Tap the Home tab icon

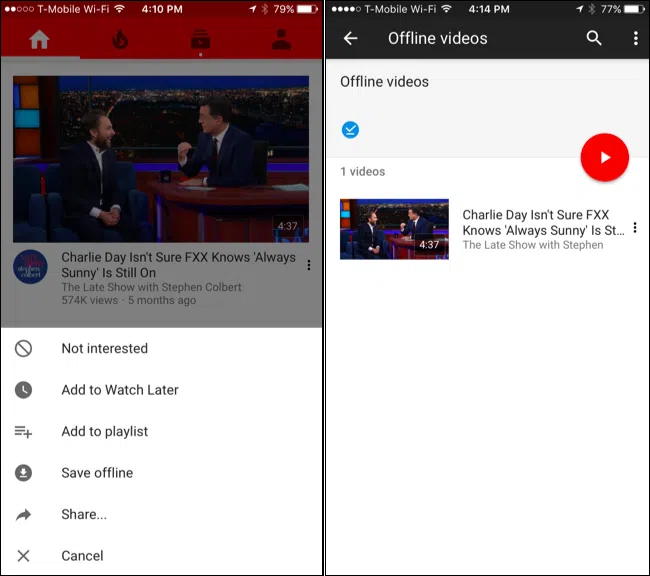click(40, 41)
